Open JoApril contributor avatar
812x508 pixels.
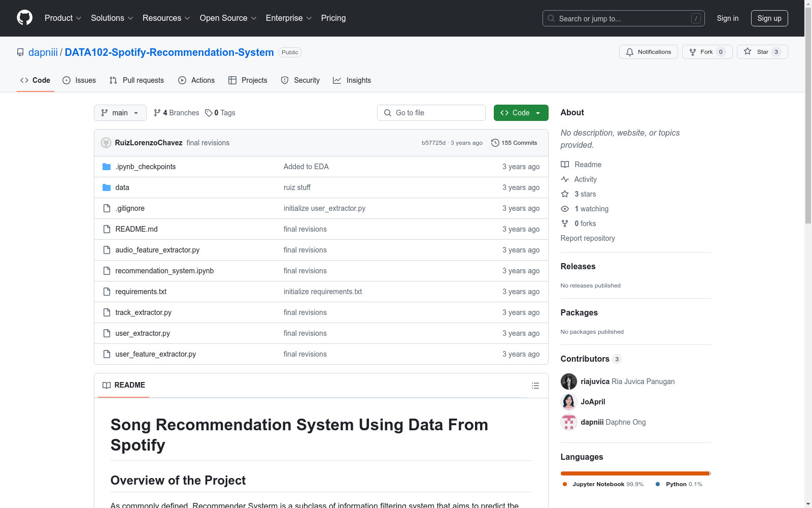click(x=569, y=402)
